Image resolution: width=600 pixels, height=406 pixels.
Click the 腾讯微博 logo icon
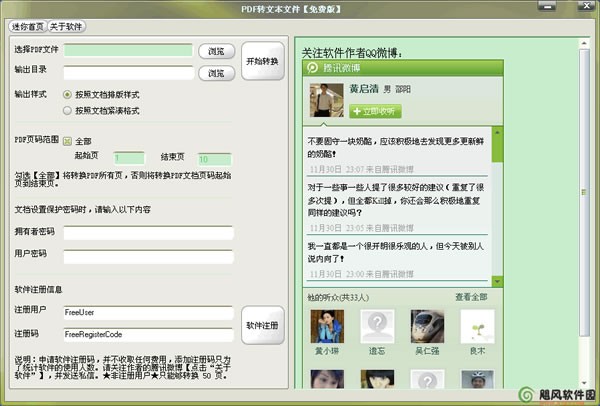coord(313,68)
